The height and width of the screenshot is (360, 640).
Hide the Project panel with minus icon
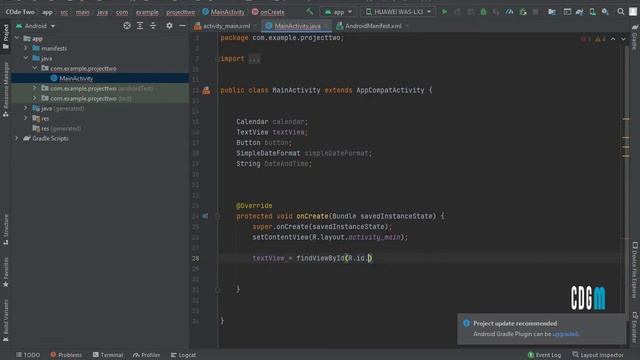182,26
